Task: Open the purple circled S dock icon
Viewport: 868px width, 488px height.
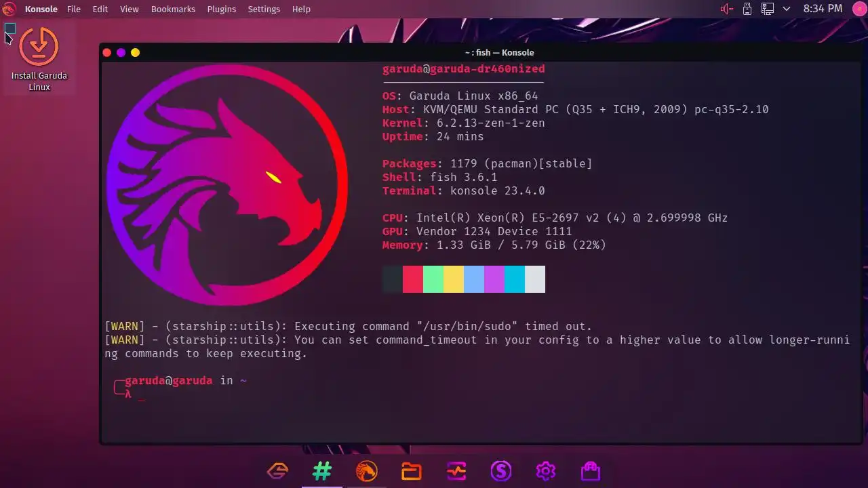Action: (501, 470)
